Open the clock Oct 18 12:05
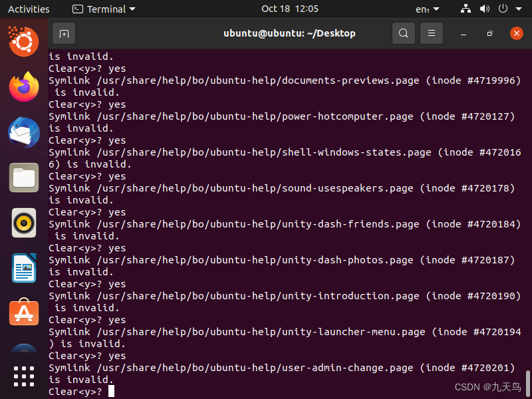Image resolution: width=532 pixels, height=399 pixels. click(290, 9)
